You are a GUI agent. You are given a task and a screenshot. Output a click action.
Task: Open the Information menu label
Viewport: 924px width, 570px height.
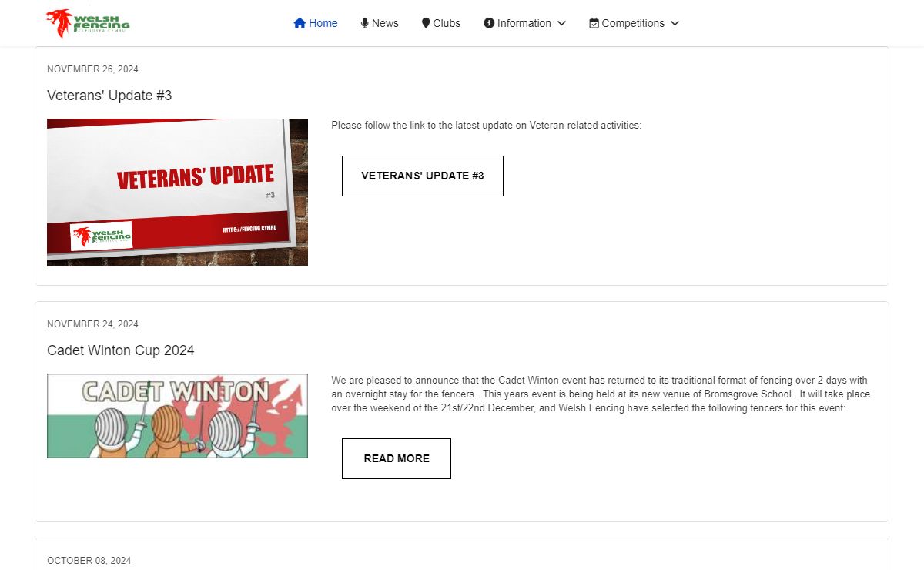point(524,23)
